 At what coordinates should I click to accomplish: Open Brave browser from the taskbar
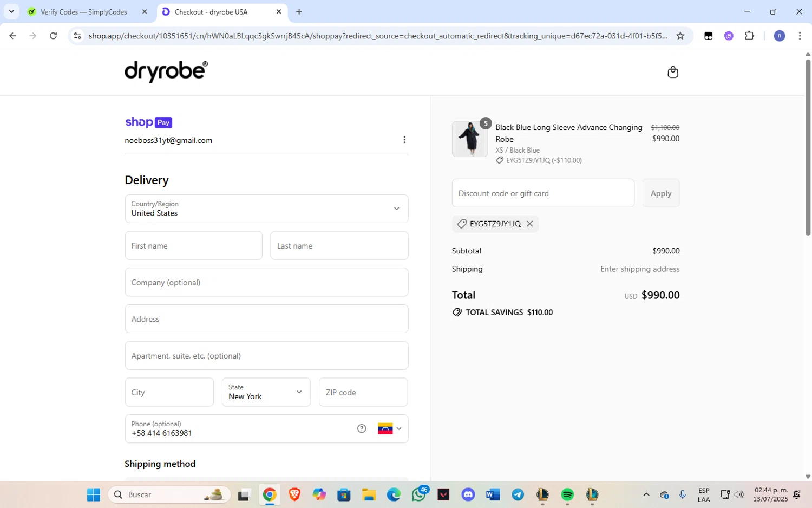[x=294, y=494]
